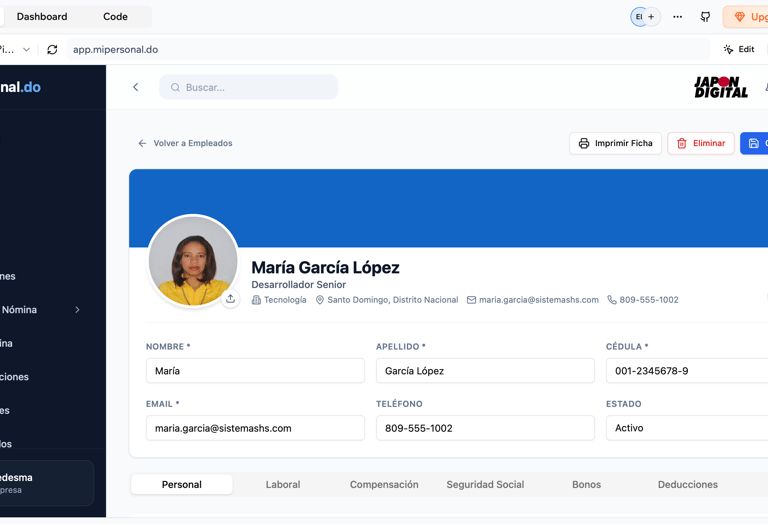
Task: Click the El user avatar
Action: click(638, 17)
